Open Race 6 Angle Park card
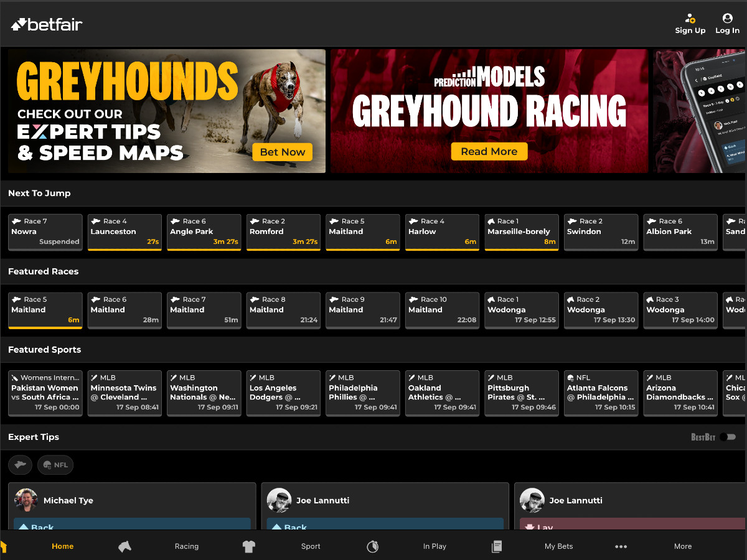 [204, 233]
